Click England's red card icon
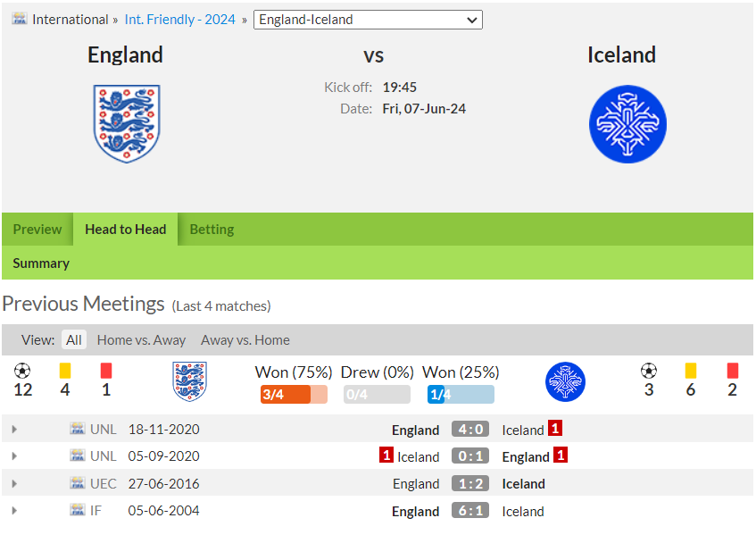Image resolution: width=756 pixels, height=560 pixels. tap(106, 371)
